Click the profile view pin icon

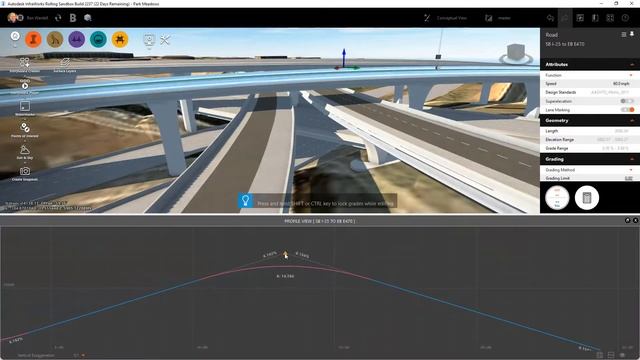pyautogui.click(x=628, y=220)
